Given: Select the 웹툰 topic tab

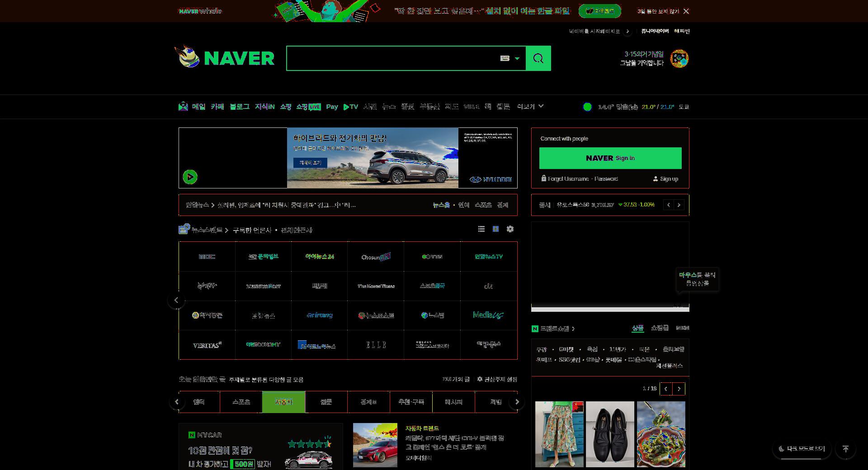Looking at the screenshot, I should [326, 402].
